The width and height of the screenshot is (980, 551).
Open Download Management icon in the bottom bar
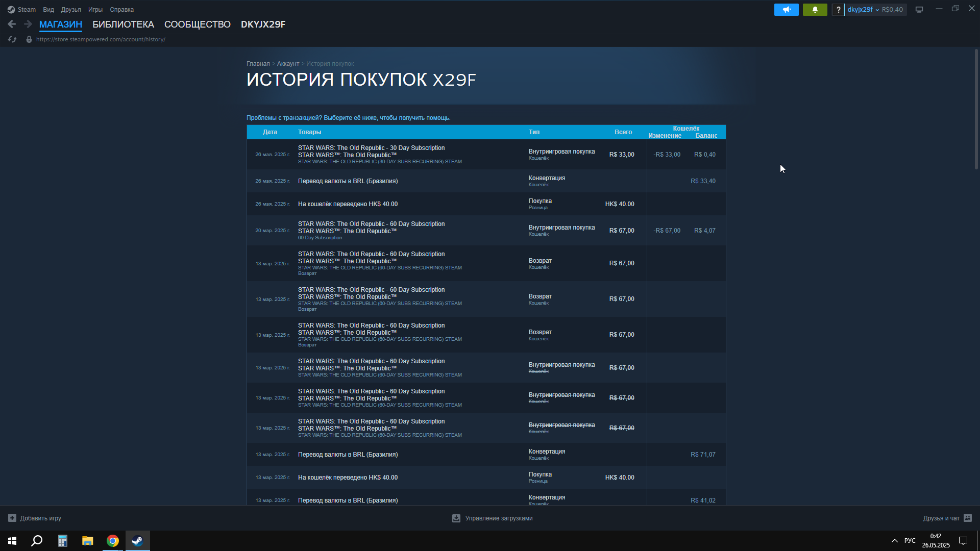coord(456,518)
